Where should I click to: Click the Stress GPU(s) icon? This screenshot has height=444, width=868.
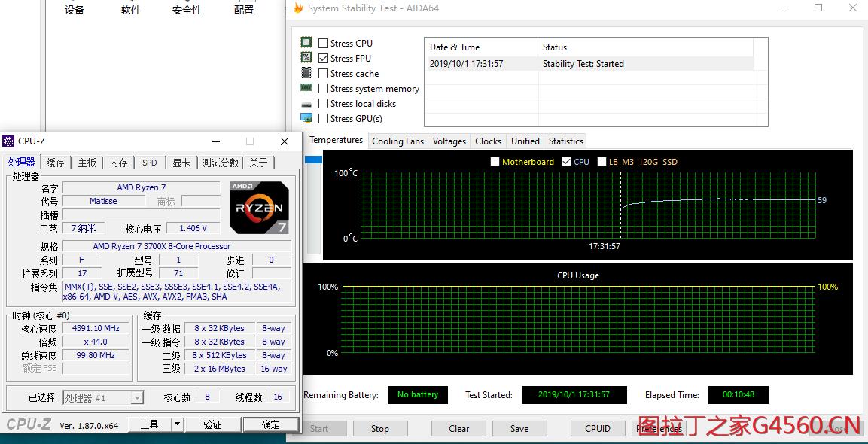306,118
